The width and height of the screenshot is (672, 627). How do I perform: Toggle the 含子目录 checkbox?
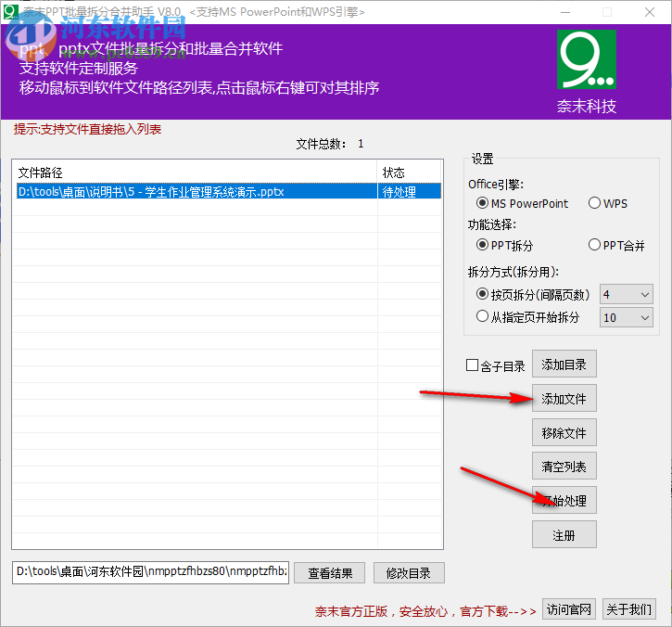pyautogui.click(x=496, y=365)
